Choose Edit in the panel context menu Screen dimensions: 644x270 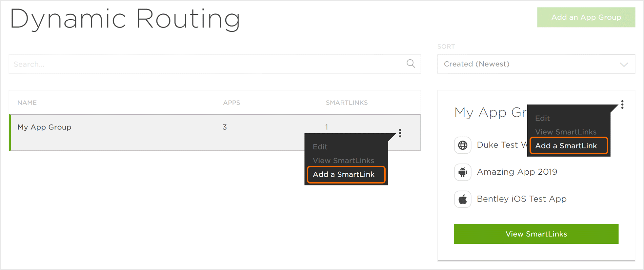click(542, 118)
